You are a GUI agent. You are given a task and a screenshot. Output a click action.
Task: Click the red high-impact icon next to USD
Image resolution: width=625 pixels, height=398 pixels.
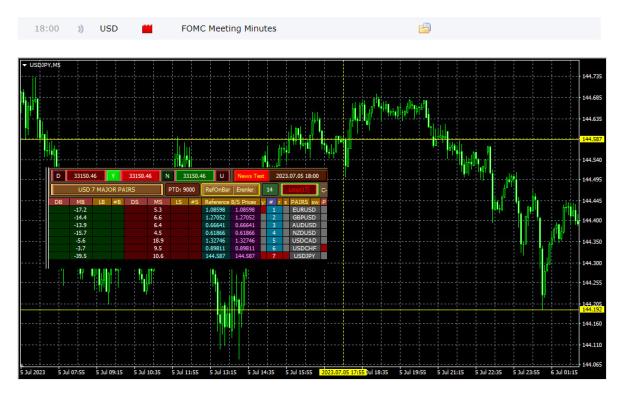pyautogui.click(x=147, y=29)
